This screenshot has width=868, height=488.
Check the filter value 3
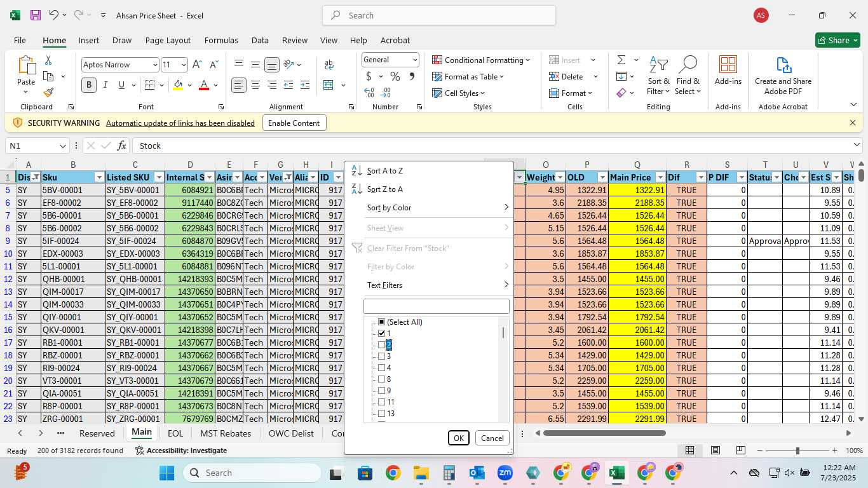[x=382, y=356]
